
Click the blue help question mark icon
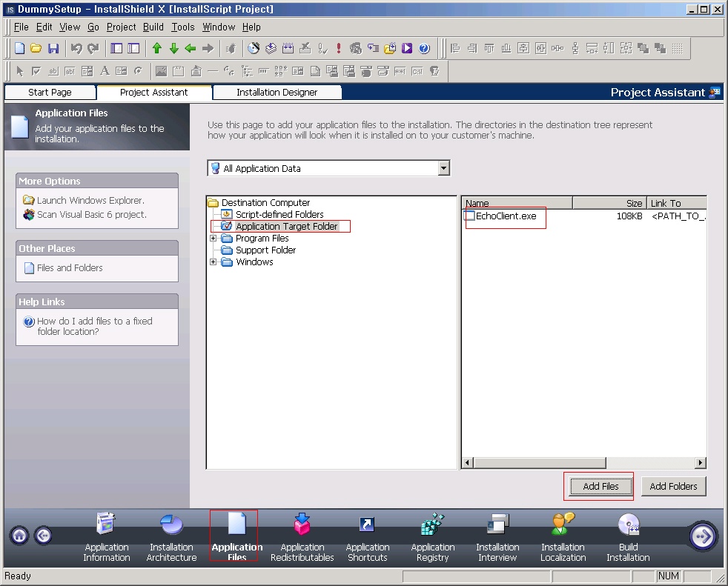pos(424,48)
